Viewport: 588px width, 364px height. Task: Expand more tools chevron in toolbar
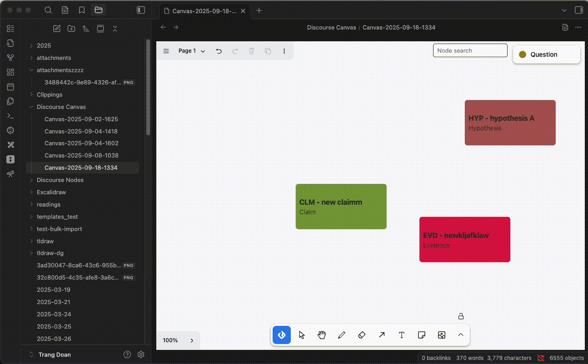(x=460, y=335)
